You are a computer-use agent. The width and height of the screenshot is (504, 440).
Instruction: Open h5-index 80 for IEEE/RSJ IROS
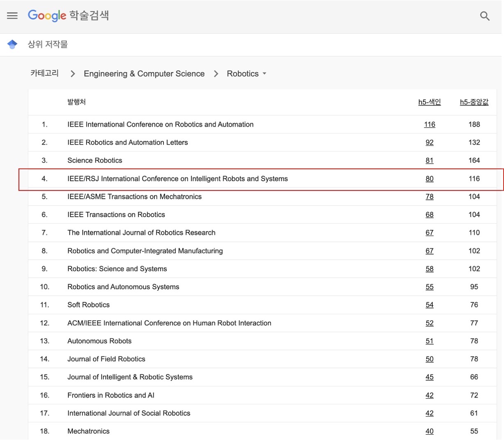[x=429, y=178]
